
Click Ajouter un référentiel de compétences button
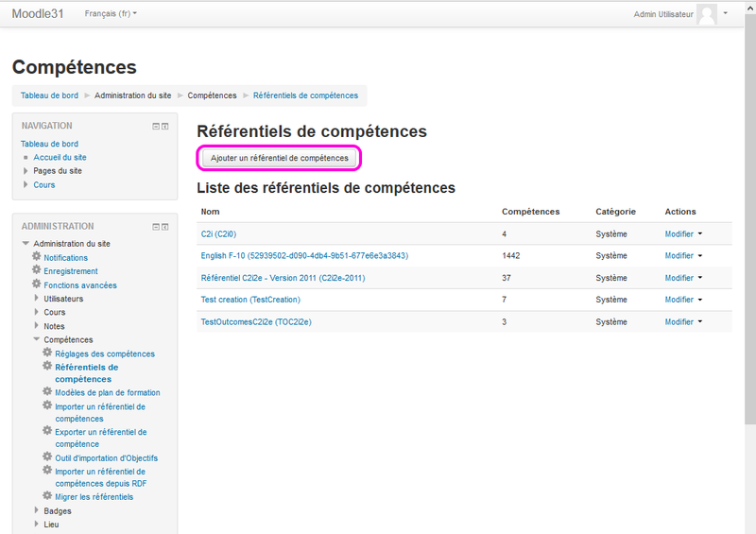tap(279, 157)
